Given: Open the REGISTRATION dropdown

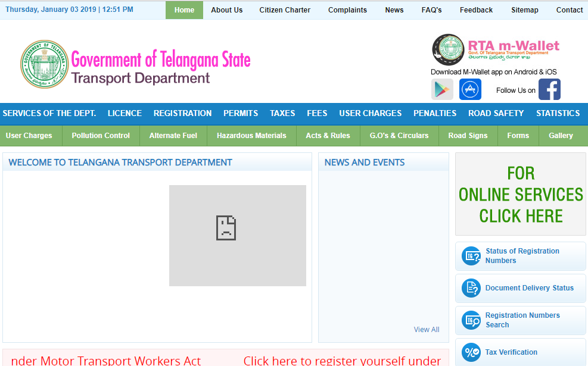Looking at the screenshot, I should coord(182,114).
